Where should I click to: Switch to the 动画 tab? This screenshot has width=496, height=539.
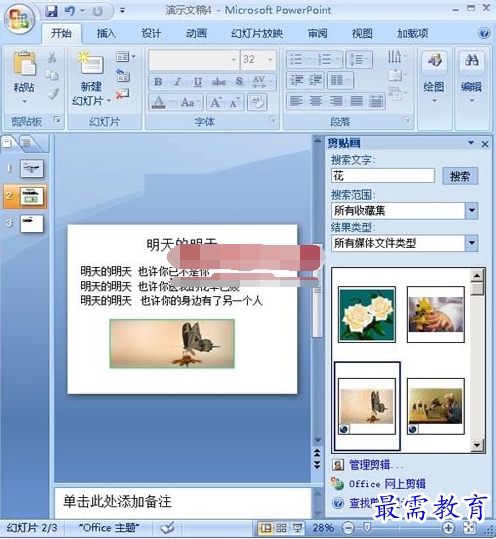pos(196,33)
